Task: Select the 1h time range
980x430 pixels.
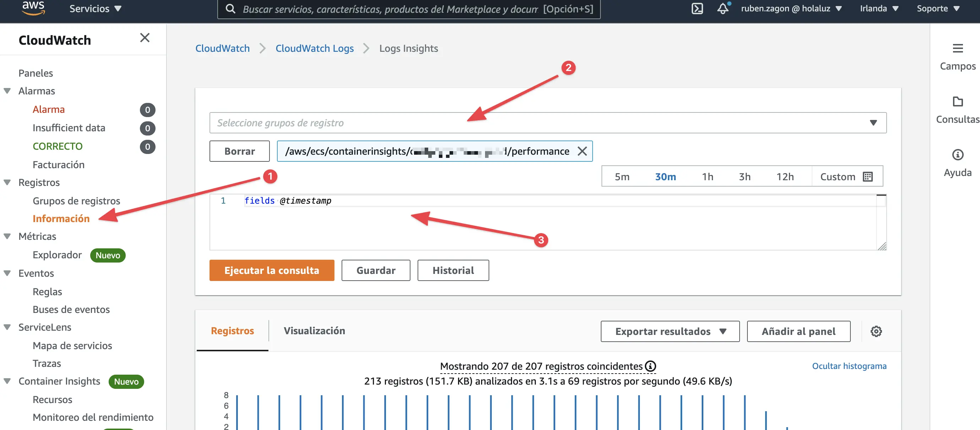Action: (x=708, y=177)
